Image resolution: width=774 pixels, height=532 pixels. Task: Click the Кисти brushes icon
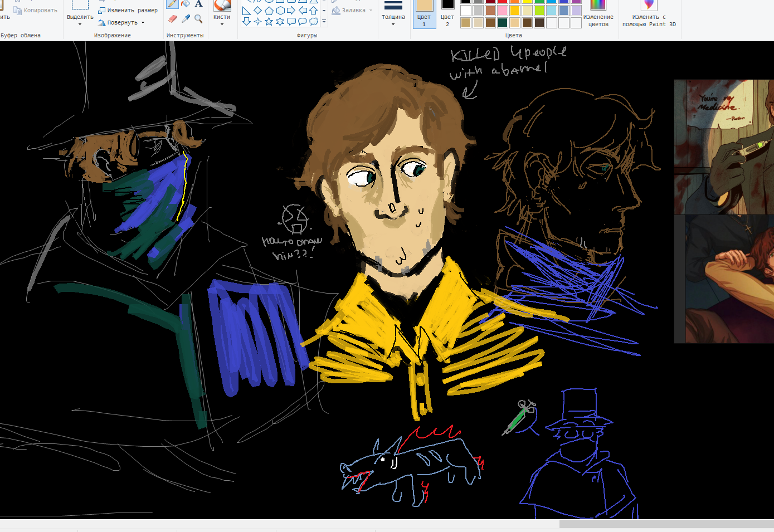click(222, 5)
